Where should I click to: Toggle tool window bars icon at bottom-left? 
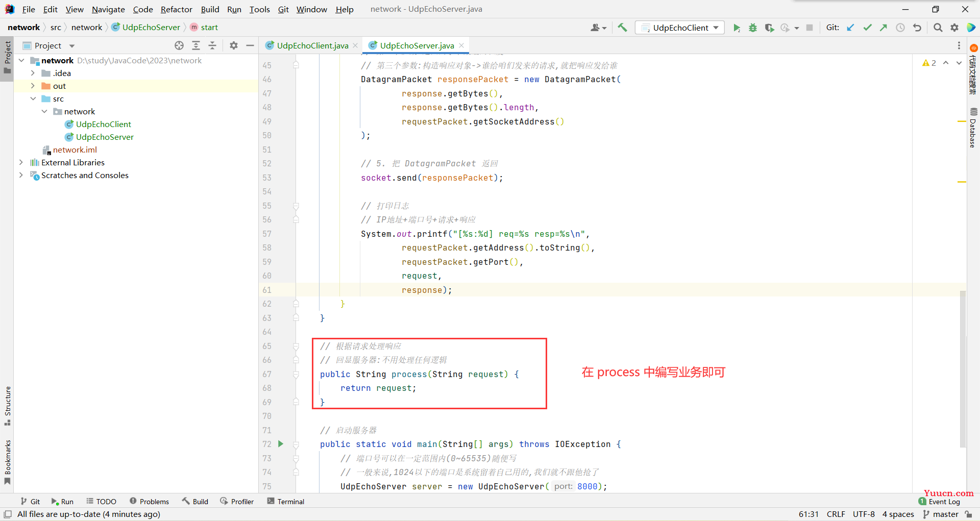(x=8, y=514)
